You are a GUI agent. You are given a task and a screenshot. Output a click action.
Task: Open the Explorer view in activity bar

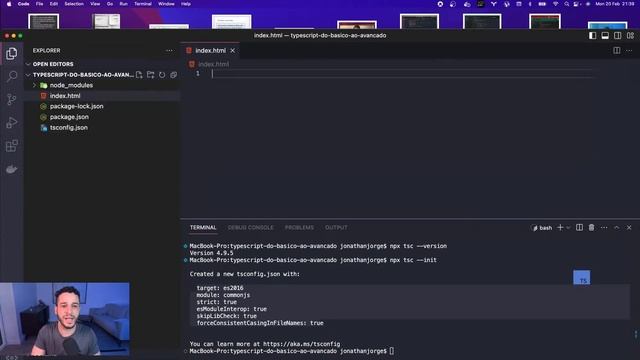click(11, 53)
